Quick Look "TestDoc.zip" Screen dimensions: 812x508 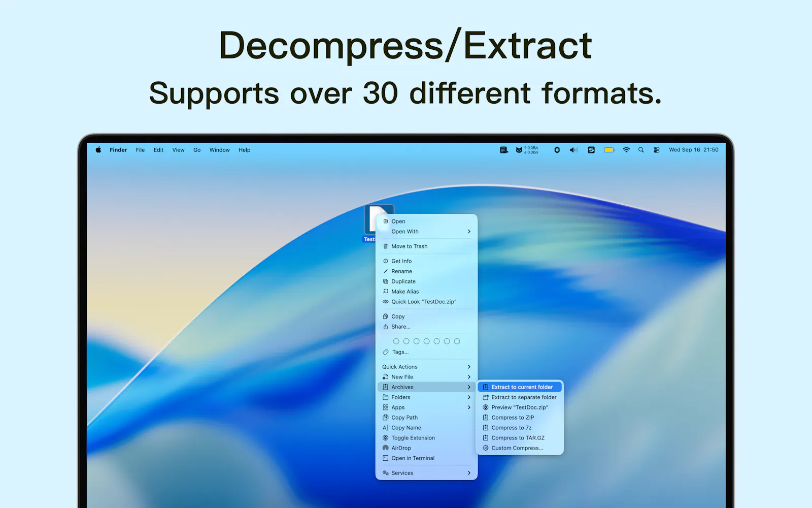click(x=426, y=302)
